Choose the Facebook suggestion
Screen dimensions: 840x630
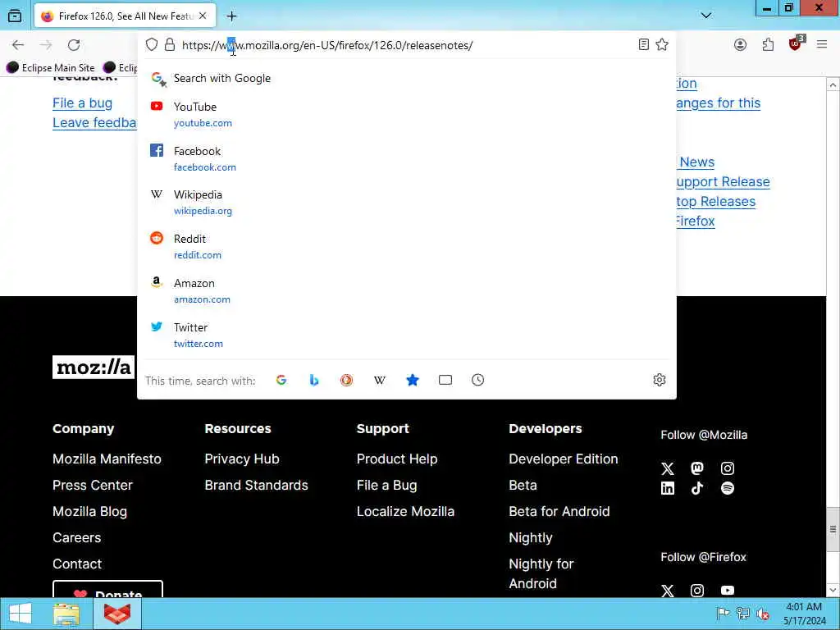pos(407,158)
